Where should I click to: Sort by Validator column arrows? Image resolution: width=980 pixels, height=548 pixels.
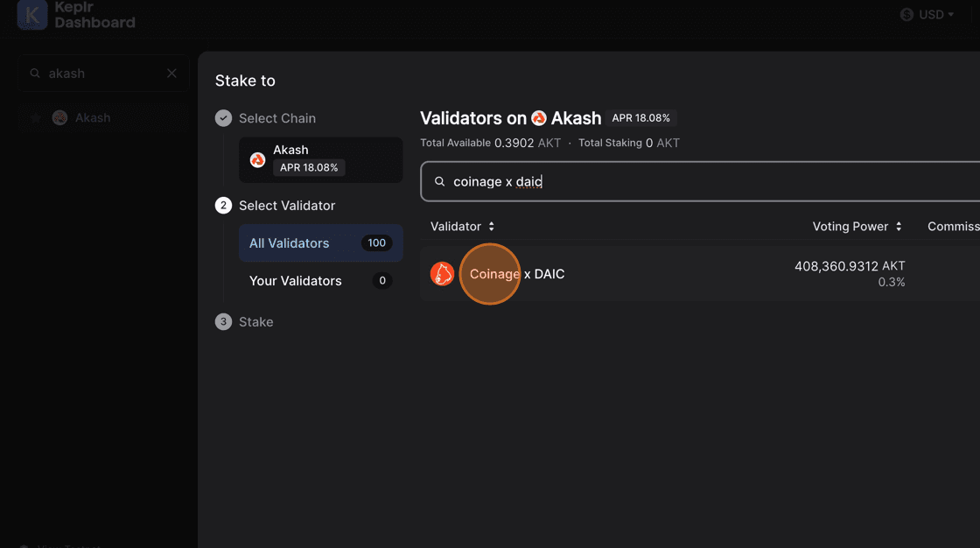(x=492, y=227)
